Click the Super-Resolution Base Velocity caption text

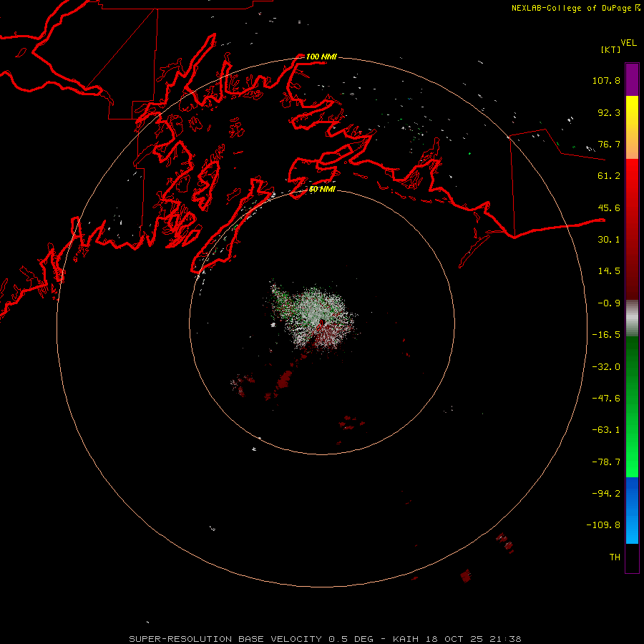[325, 639]
